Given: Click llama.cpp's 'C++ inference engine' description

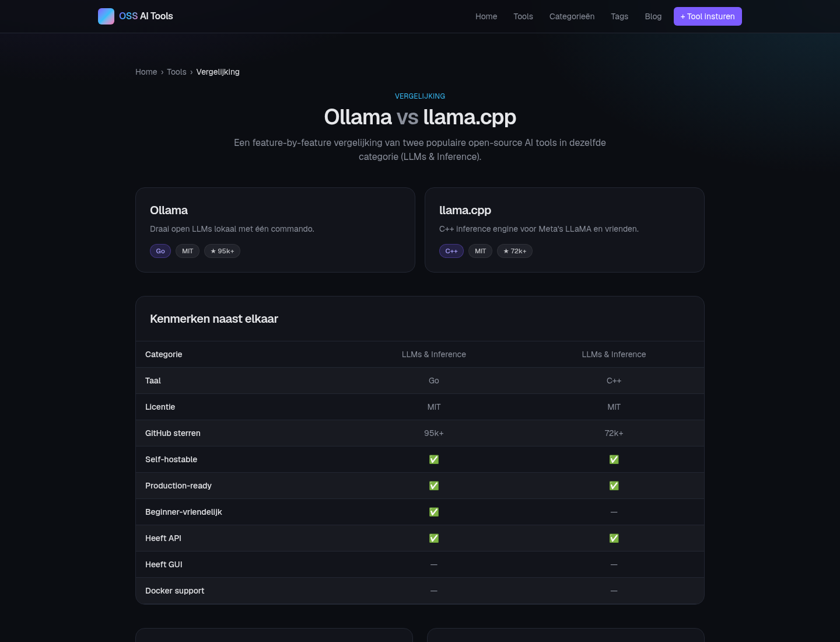Looking at the screenshot, I should point(539,229).
